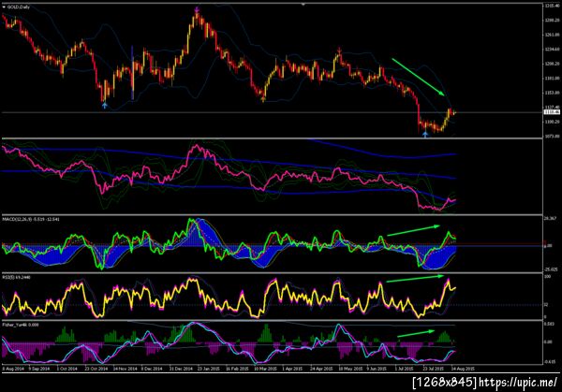Click the 23 Jan 2015 date label

click(209, 369)
